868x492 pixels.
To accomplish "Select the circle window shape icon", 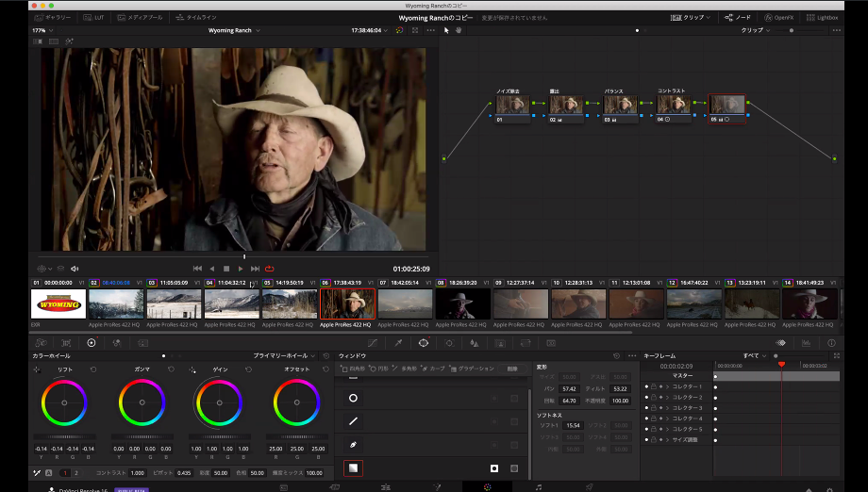I will (353, 398).
